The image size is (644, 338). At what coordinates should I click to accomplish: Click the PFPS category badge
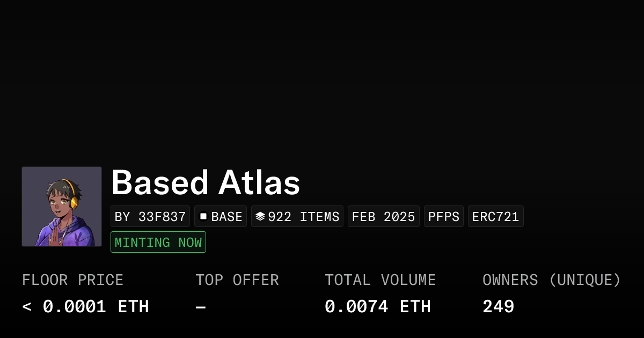pos(444,217)
